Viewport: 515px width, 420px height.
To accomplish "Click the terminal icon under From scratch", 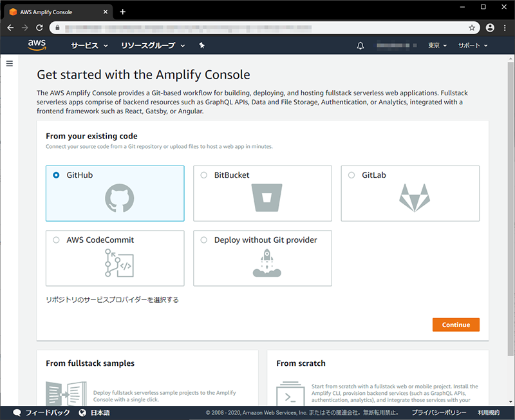I will click(x=290, y=394).
